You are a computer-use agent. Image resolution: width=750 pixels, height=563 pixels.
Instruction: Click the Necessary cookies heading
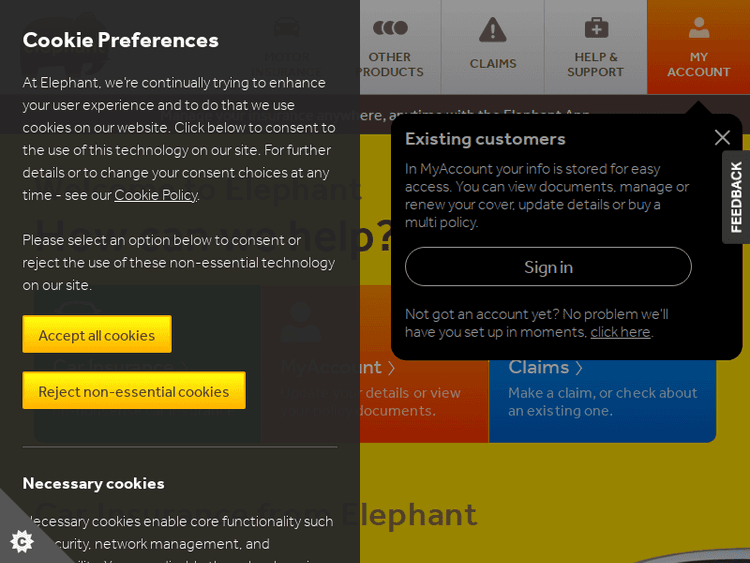[x=94, y=483]
